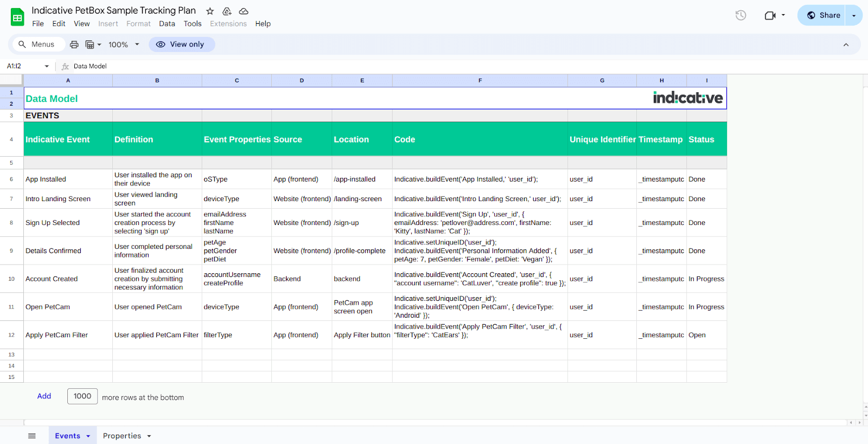Select the Details Confirmed cell
The height and width of the screenshot is (444, 868).
68,250
